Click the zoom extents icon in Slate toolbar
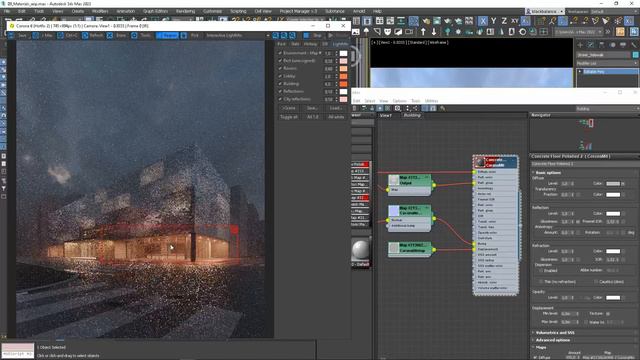 398,108
